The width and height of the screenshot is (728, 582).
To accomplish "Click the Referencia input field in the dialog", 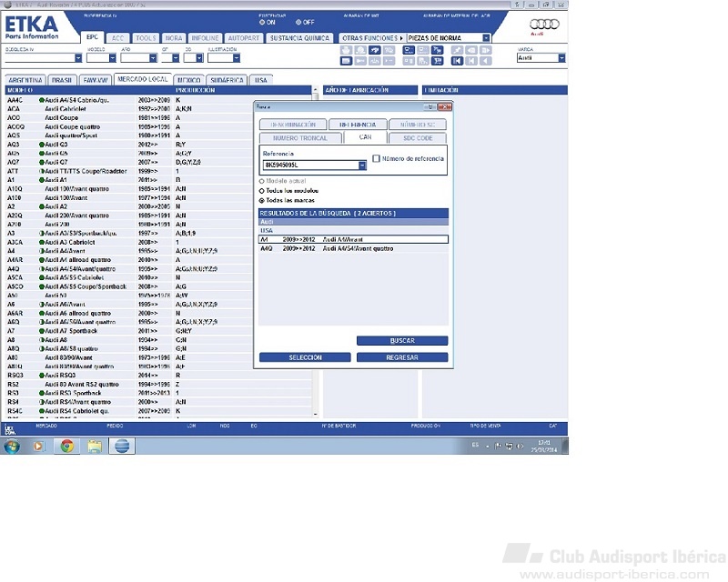I will [x=311, y=166].
